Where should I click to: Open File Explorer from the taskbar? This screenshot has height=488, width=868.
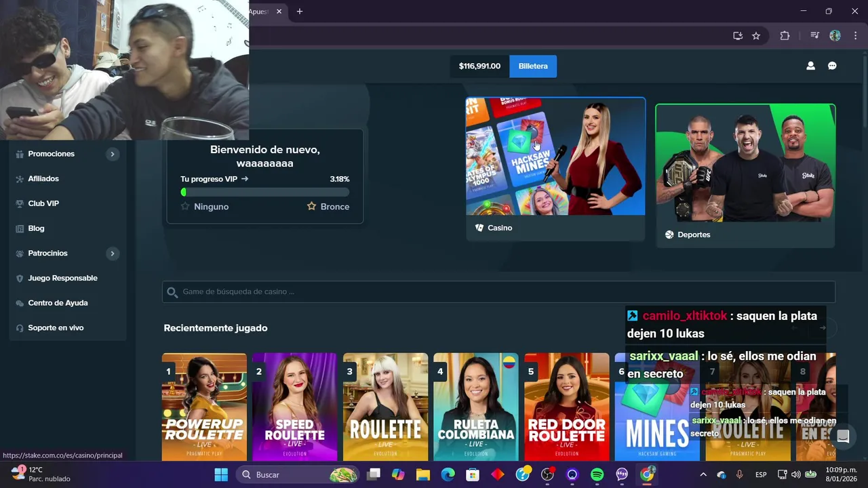click(423, 474)
